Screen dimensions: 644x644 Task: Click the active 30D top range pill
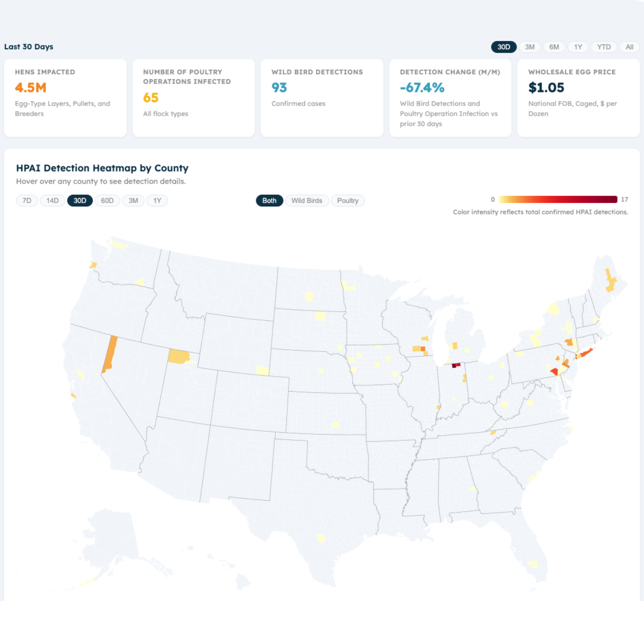503,47
